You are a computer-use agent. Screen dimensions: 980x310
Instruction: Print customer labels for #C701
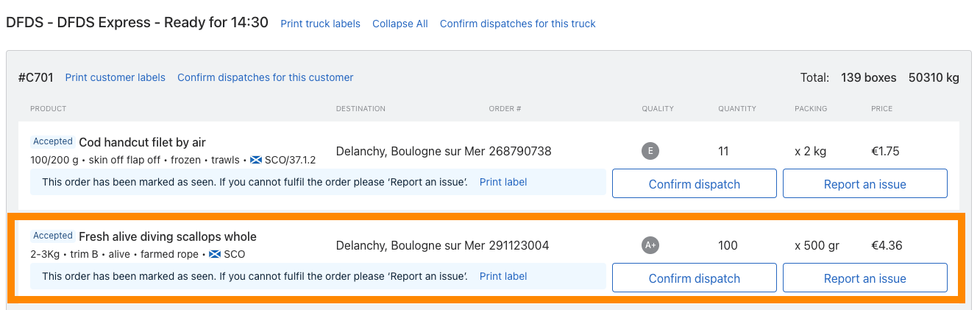pyautogui.click(x=116, y=77)
